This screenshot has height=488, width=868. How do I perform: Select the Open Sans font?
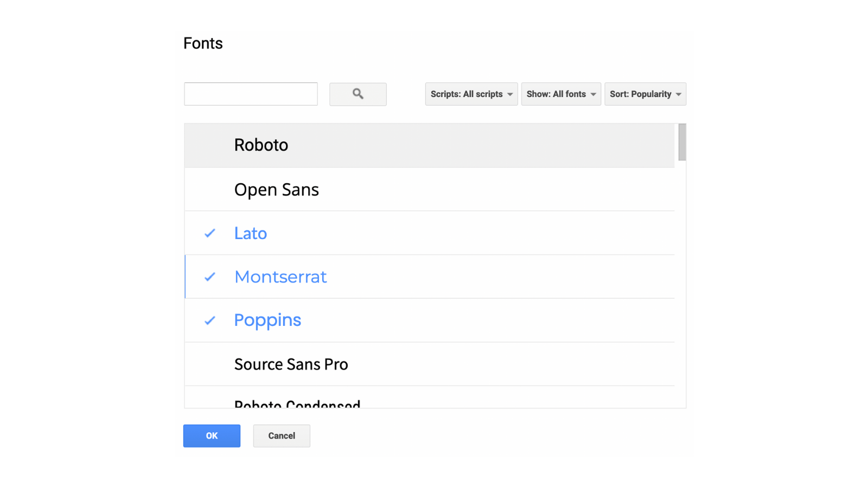pyautogui.click(x=429, y=189)
